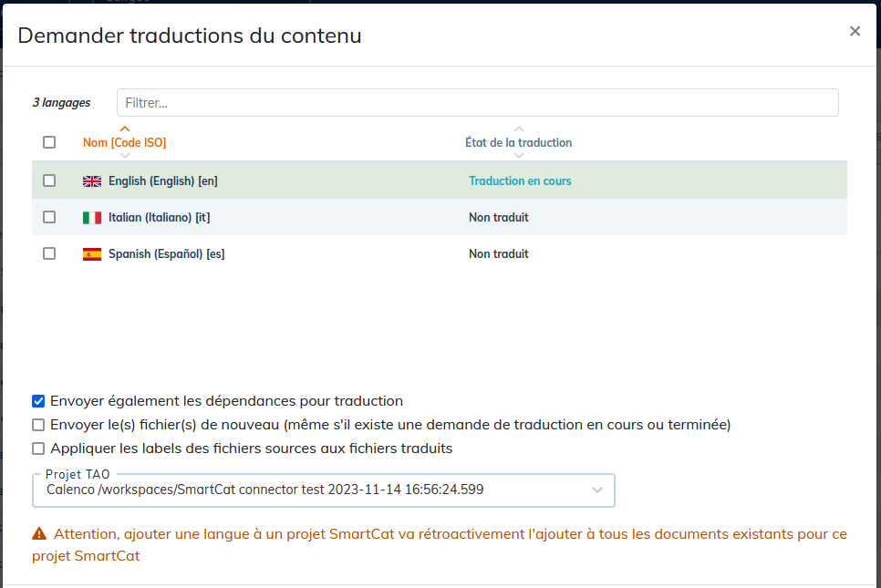Open the Projet TAO dropdown

(x=324, y=490)
